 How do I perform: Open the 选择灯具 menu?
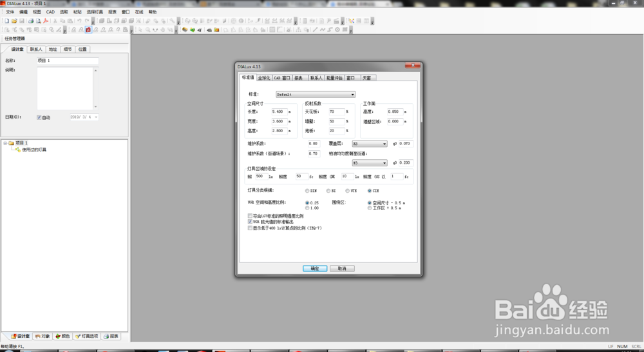(95, 12)
